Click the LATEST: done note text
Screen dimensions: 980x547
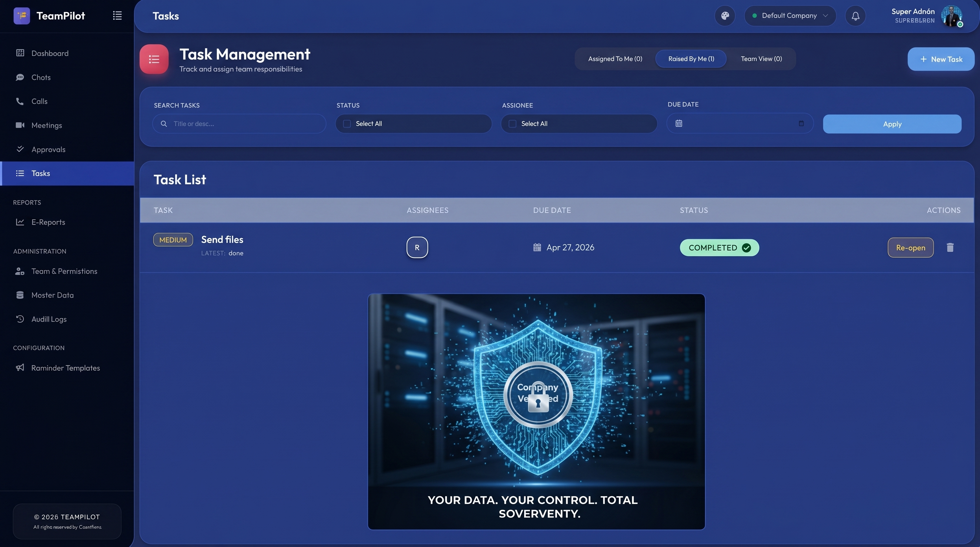coord(222,253)
